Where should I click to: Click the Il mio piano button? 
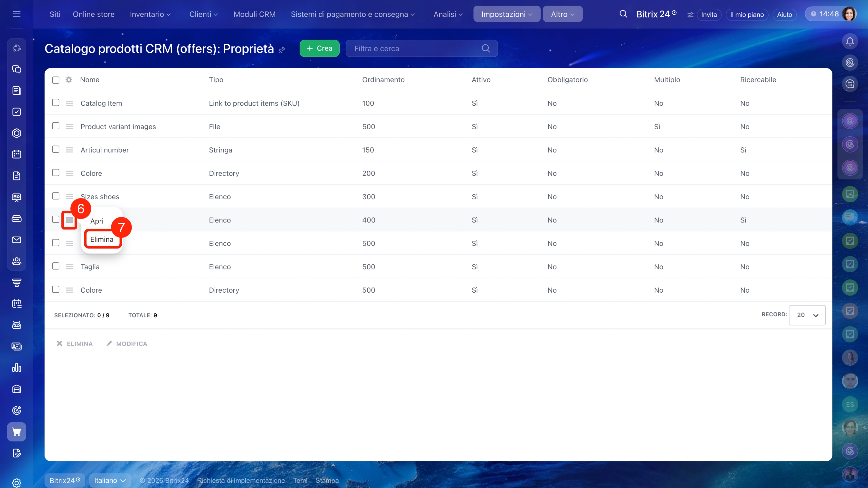pyautogui.click(x=746, y=14)
